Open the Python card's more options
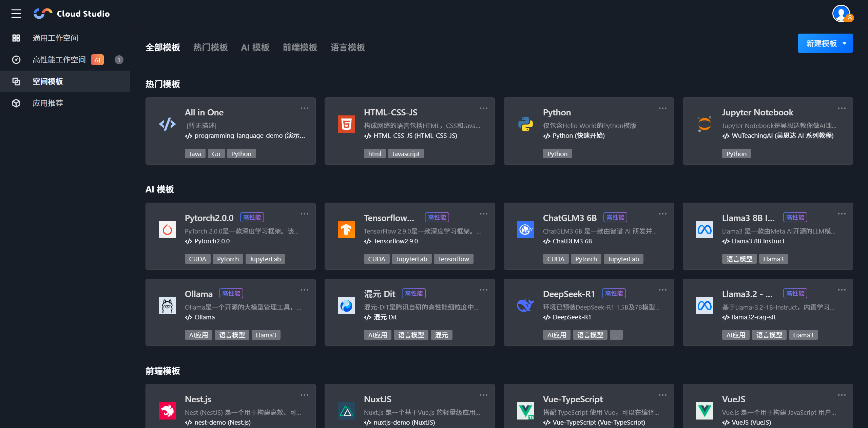 [x=662, y=108]
